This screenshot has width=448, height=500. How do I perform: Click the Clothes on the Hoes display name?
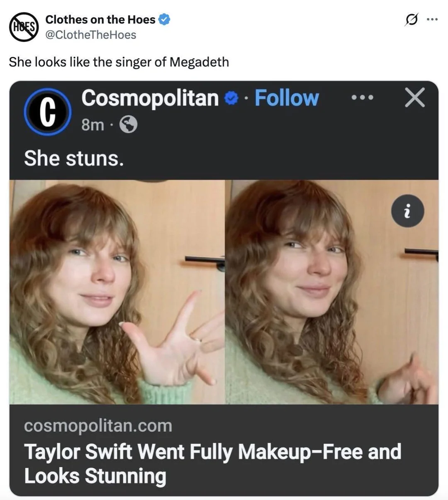[100, 20]
